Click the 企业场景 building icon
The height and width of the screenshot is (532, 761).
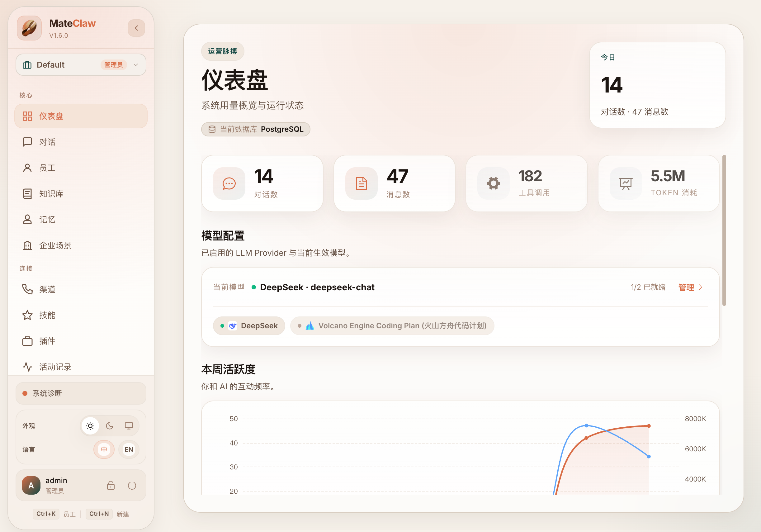27,245
